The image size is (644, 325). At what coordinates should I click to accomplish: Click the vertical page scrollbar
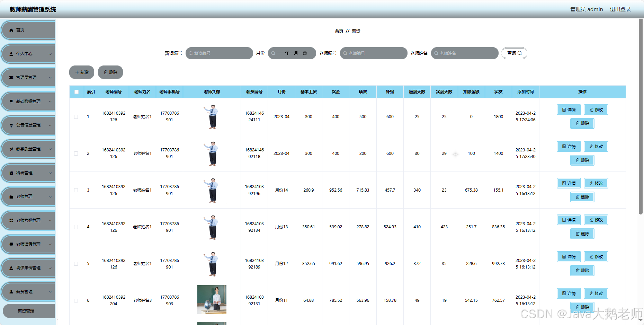pyautogui.click(x=641, y=117)
